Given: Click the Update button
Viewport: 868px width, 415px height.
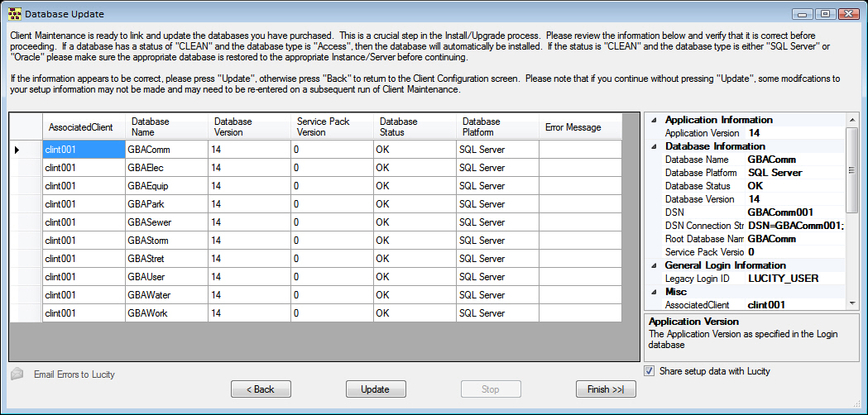Looking at the screenshot, I should click(376, 389).
